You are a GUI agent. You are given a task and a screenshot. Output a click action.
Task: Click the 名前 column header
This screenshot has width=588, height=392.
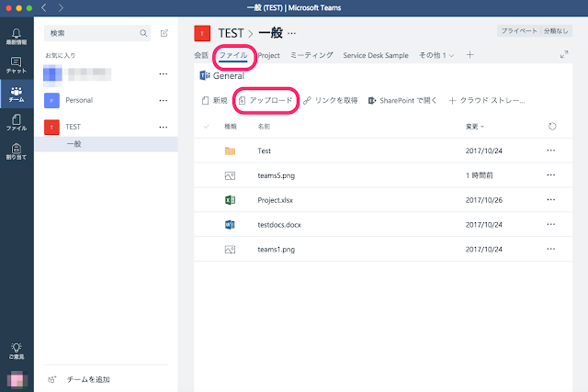pos(264,127)
